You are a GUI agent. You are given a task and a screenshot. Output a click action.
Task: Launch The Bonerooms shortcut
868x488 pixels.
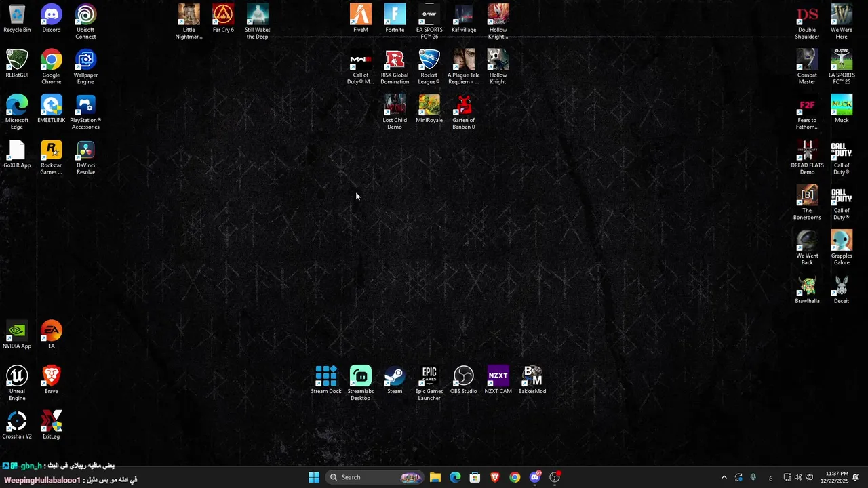tap(807, 203)
